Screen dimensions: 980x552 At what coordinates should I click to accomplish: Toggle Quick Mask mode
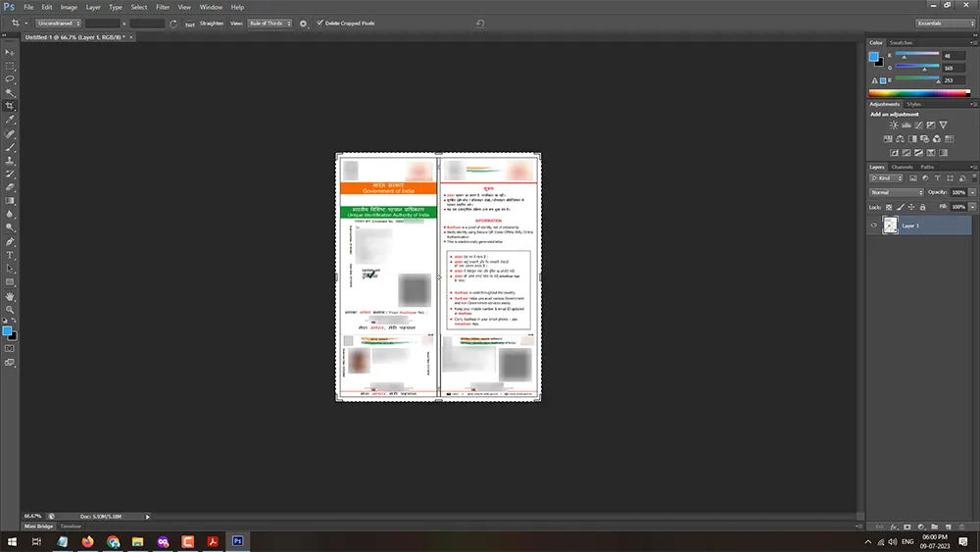tap(10, 349)
